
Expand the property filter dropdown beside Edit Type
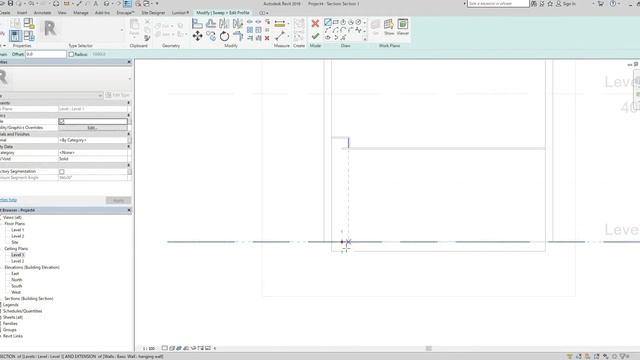point(100,95)
